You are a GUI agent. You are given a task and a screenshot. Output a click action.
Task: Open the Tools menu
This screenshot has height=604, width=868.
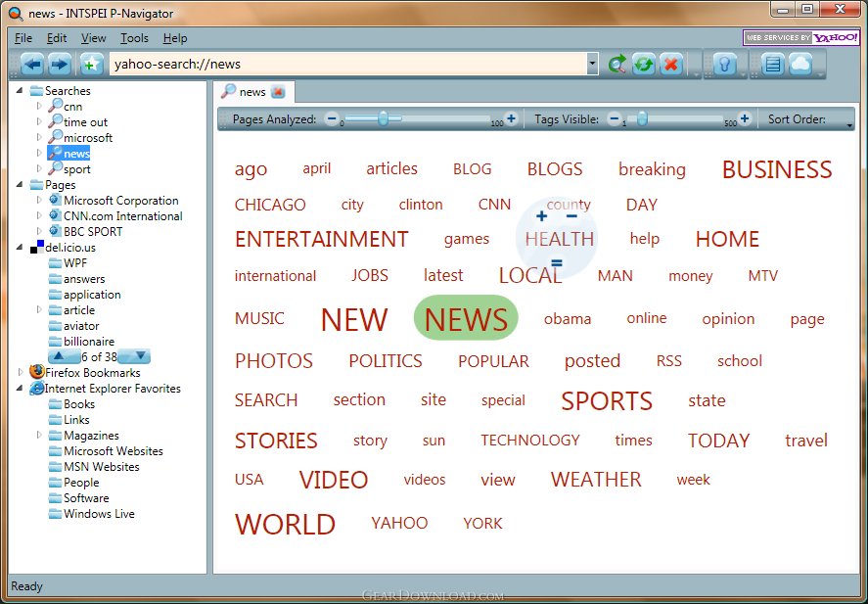(134, 38)
